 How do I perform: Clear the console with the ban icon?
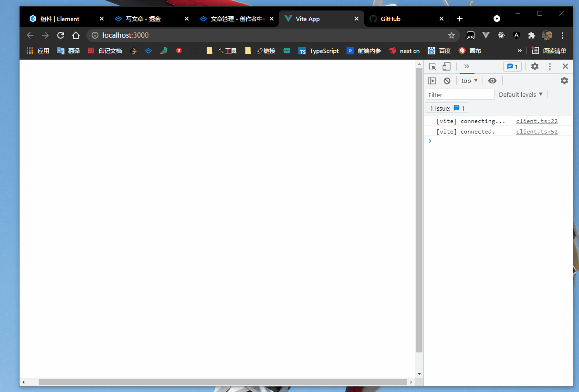tap(447, 81)
